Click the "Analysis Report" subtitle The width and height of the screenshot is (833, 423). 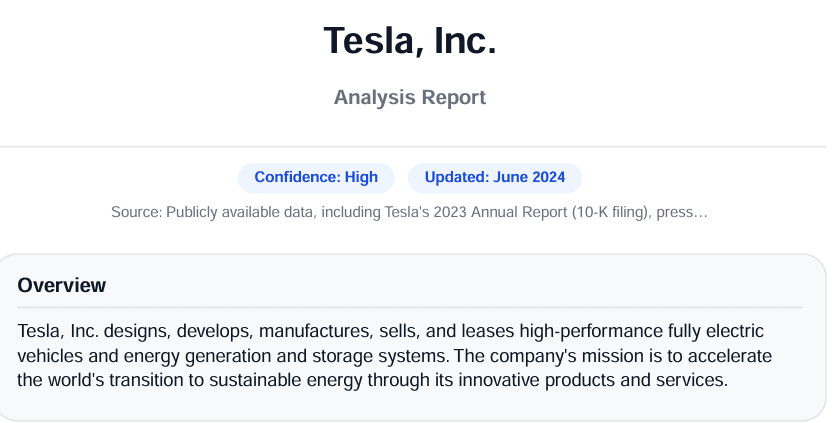410,97
